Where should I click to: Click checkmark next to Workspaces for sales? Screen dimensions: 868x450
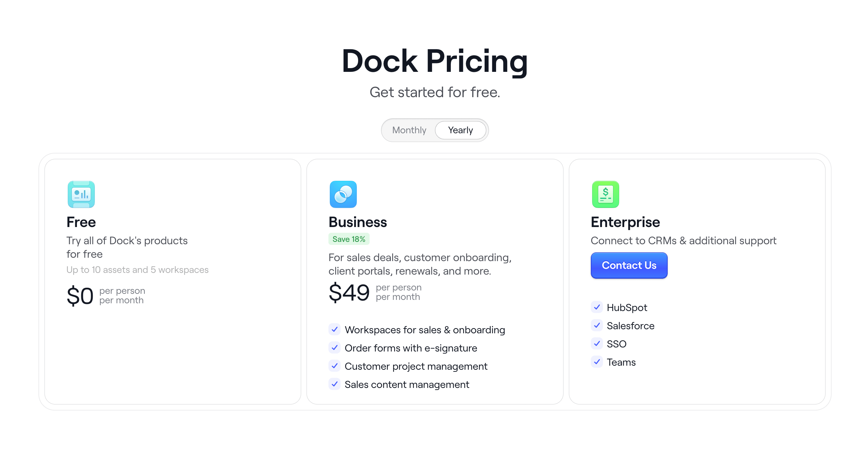pos(335,330)
